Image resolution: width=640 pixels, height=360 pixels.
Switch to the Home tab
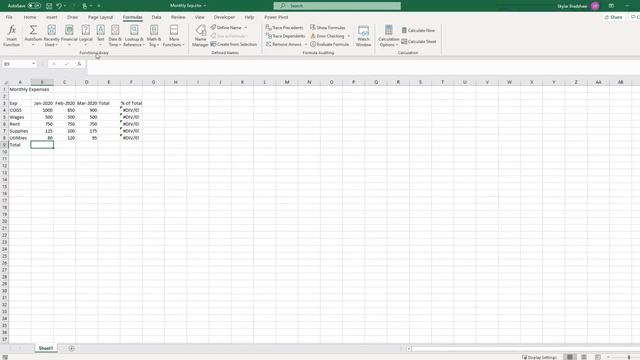pos(30,17)
